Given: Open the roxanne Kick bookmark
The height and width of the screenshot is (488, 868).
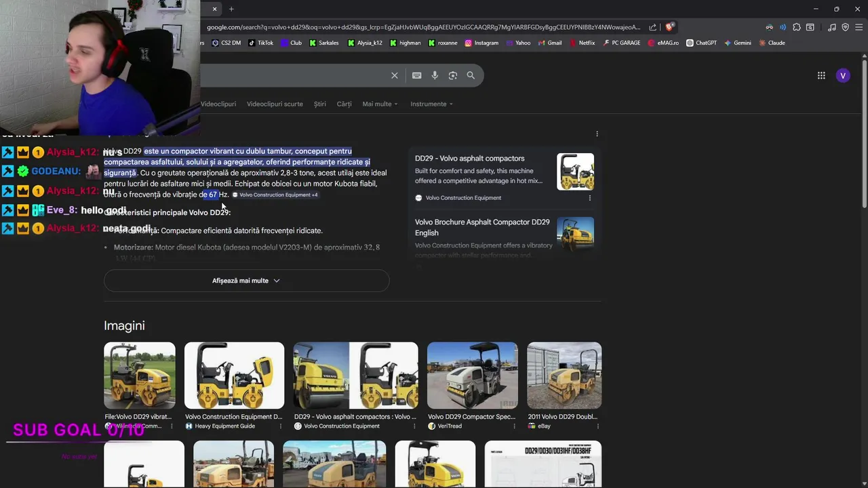Looking at the screenshot, I should (443, 43).
